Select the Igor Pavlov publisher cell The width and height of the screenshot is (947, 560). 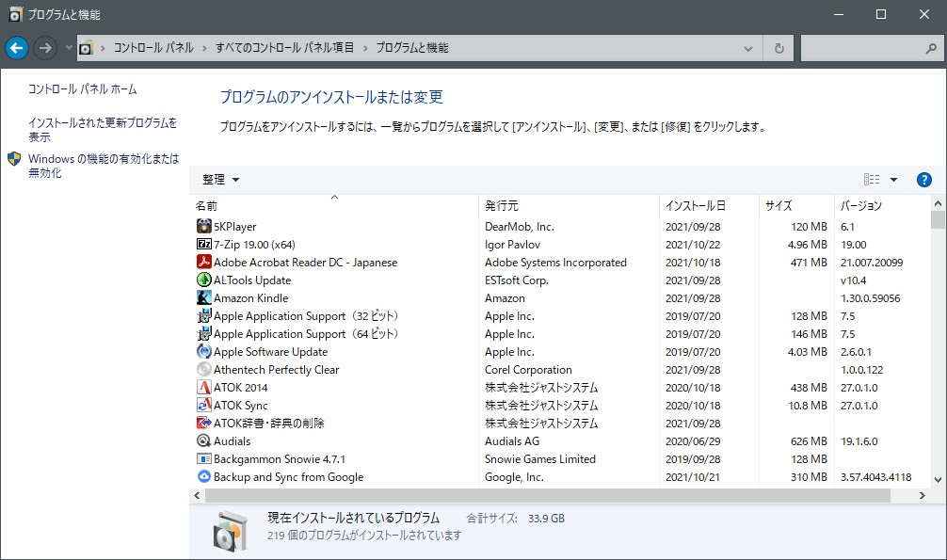coord(512,245)
